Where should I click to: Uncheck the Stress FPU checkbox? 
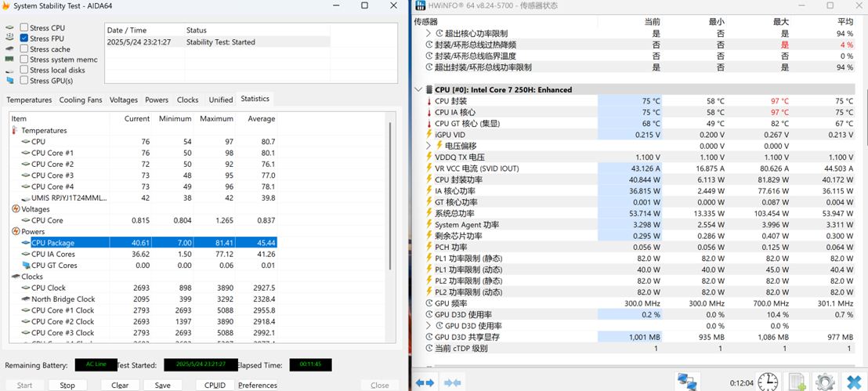24,38
